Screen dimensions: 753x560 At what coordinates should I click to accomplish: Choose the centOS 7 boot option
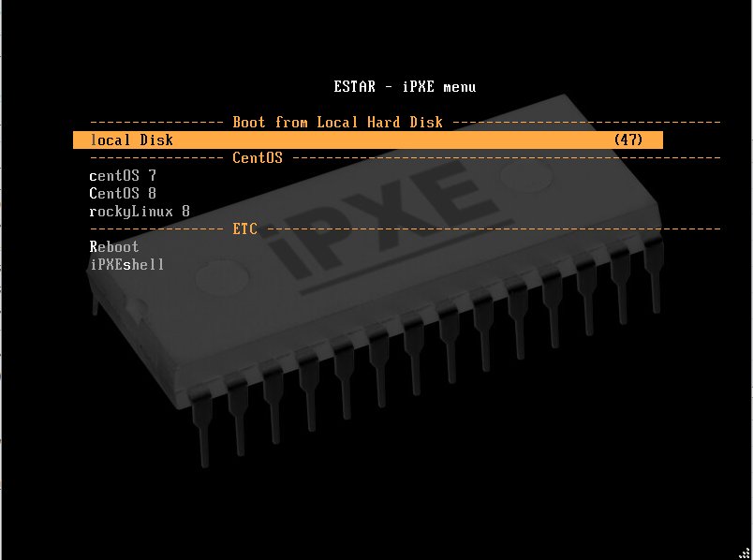coord(123,175)
